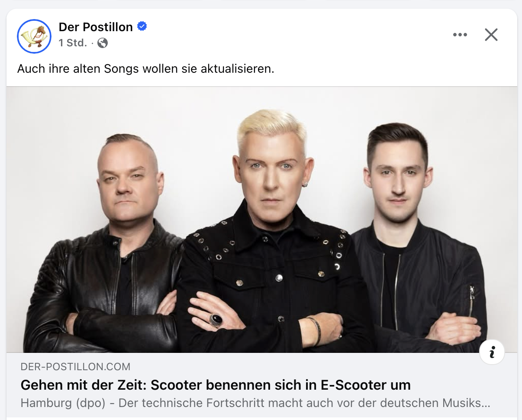The height and width of the screenshot is (420, 522).
Task: Click the round 'i' info icon on image
Action: point(492,352)
